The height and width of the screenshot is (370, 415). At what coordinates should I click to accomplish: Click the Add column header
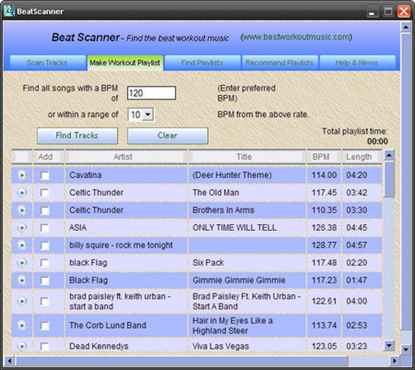pyautogui.click(x=48, y=157)
